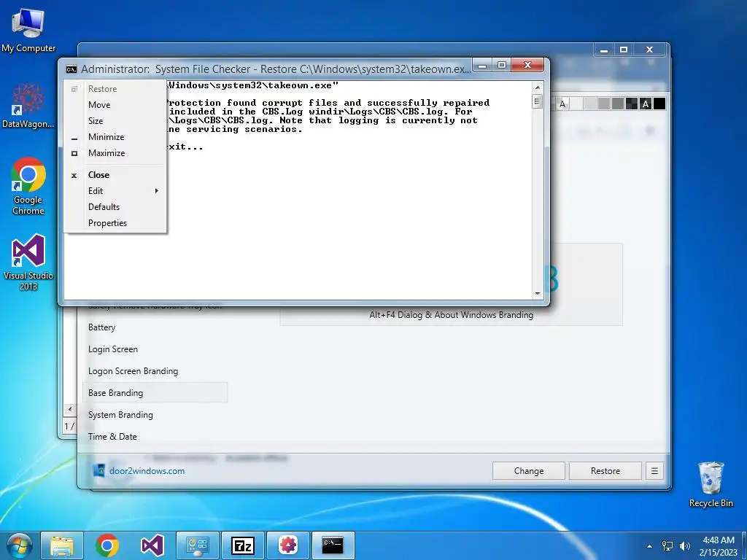The image size is (747, 560).
Task: Maximize the back tweaker window
Action: coord(624,50)
